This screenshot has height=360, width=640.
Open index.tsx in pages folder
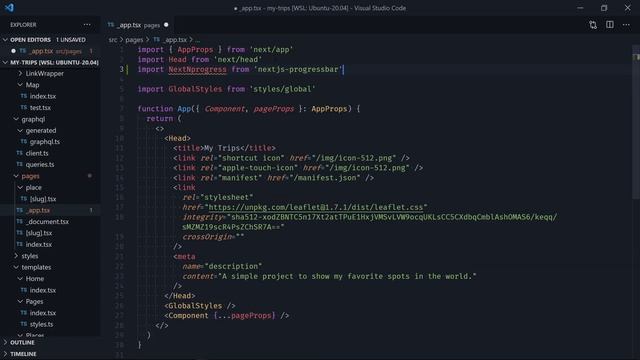click(38, 244)
